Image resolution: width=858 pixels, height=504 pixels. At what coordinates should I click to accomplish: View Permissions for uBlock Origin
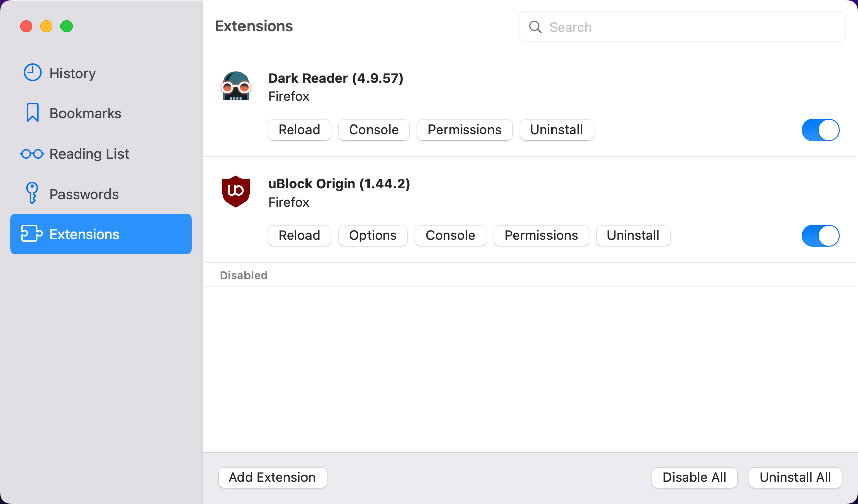pyautogui.click(x=541, y=235)
